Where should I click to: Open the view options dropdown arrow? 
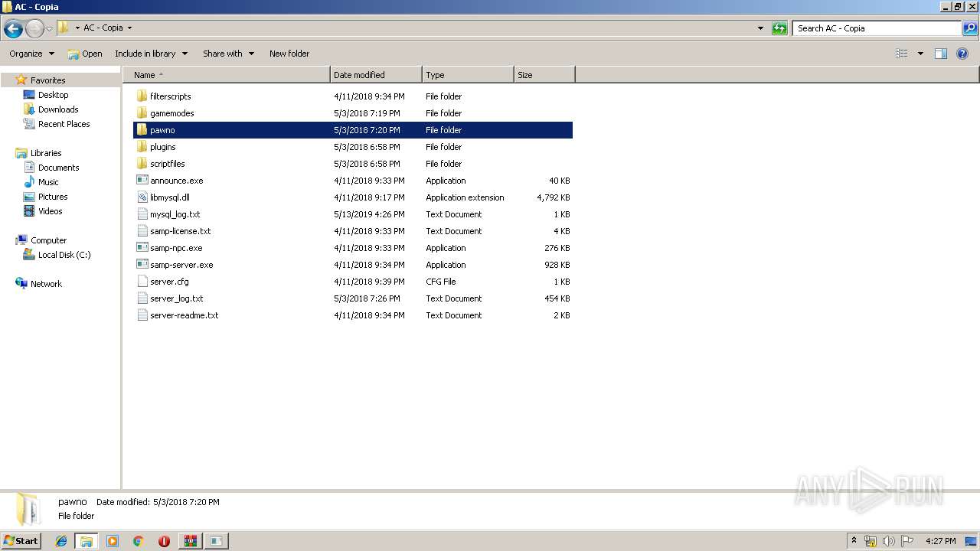pos(920,54)
